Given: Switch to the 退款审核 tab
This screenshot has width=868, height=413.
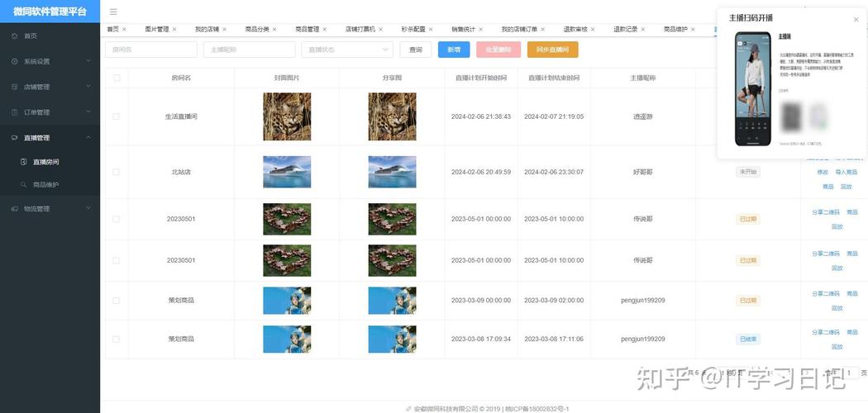Looking at the screenshot, I should 575,29.
